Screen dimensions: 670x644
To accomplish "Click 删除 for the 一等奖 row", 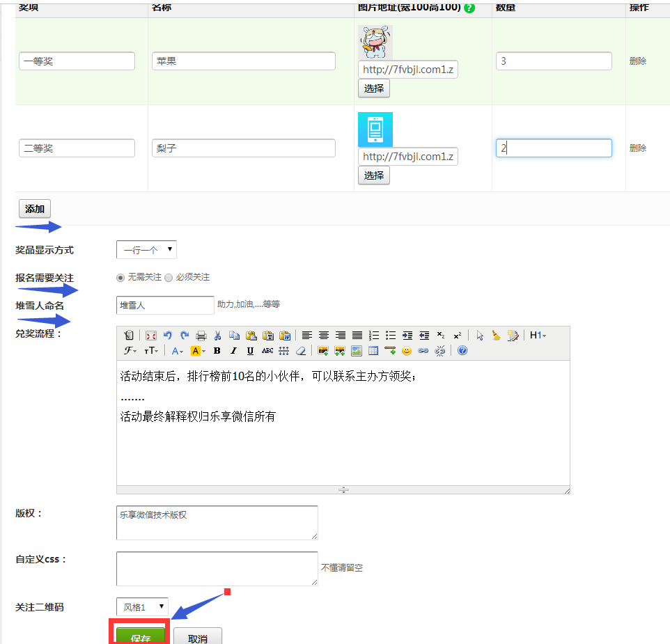I will tap(637, 61).
